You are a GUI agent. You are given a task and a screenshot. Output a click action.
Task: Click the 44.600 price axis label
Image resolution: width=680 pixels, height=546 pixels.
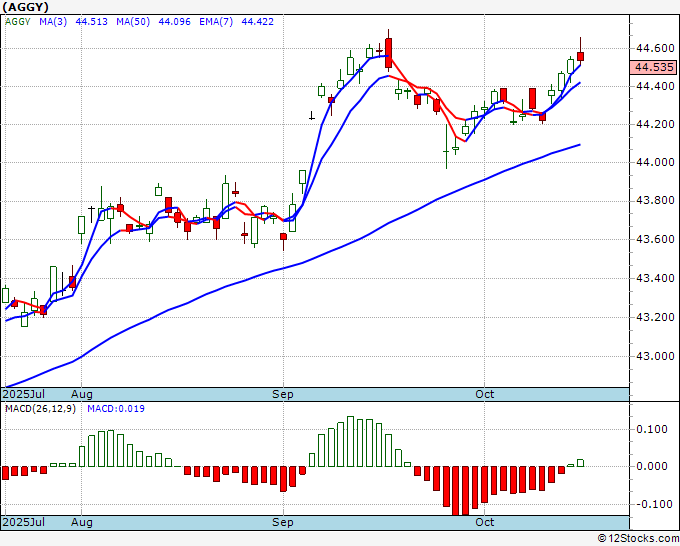(655, 48)
